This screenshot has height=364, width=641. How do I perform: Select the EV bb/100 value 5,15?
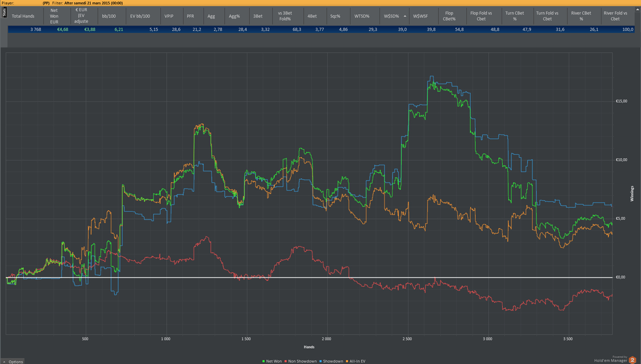click(x=154, y=30)
